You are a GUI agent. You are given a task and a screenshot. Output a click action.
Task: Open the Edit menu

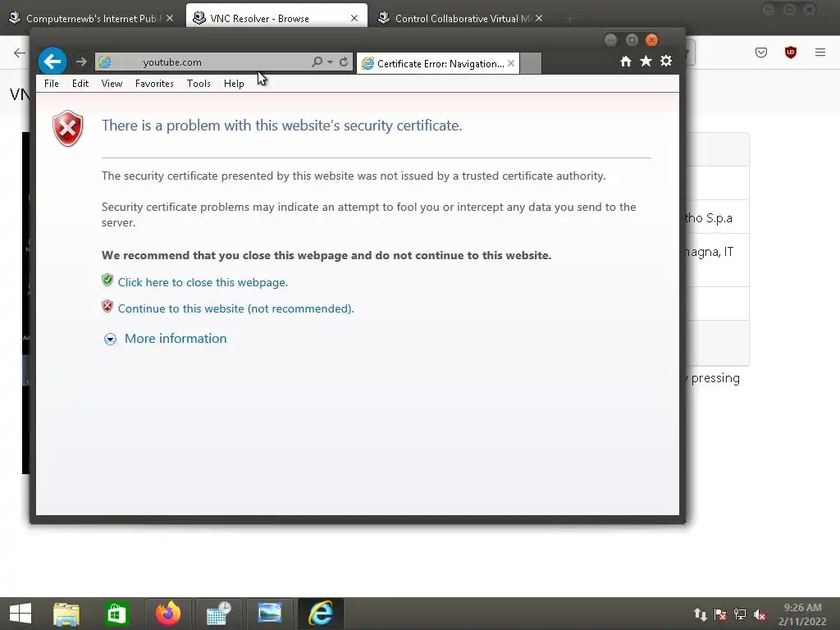80,84
